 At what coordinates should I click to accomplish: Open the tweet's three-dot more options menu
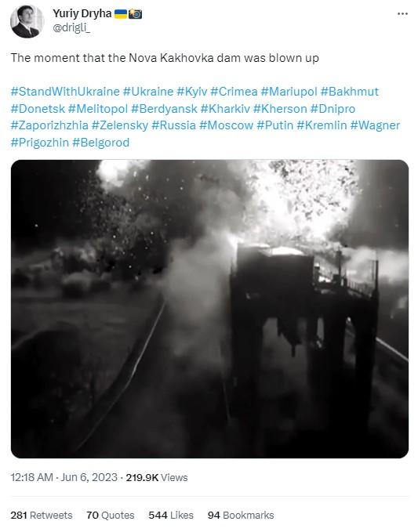pos(402,13)
